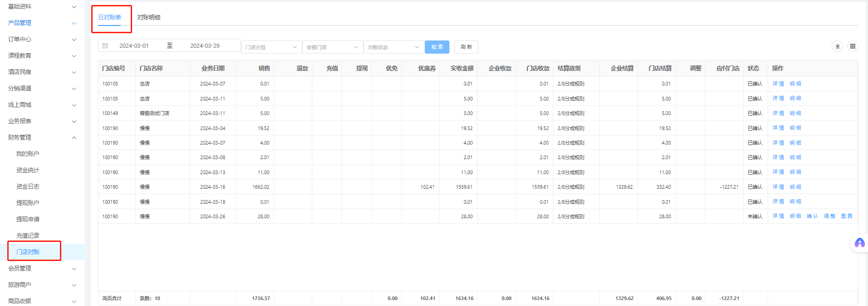Click 确认 link for the 2024-03-26 row
Image resolution: width=868 pixels, height=306 pixels.
pos(812,216)
